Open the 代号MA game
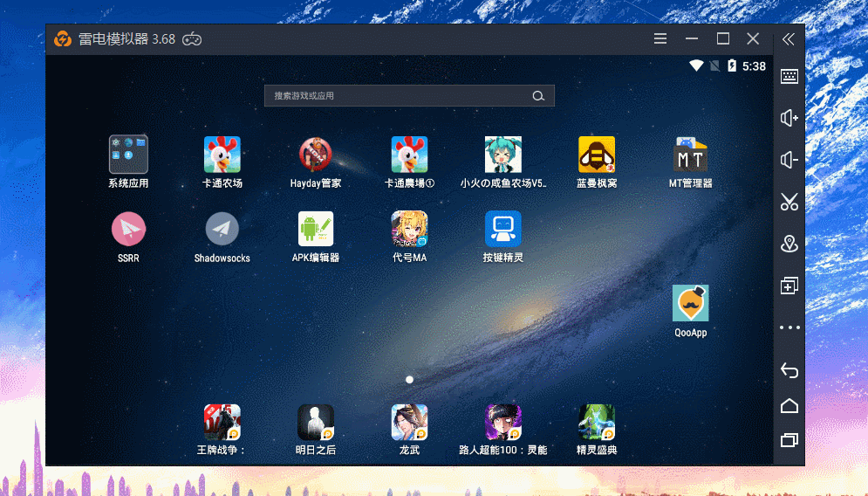This screenshot has width=868, height=496. pyautogui.click(x=409, y=229)
